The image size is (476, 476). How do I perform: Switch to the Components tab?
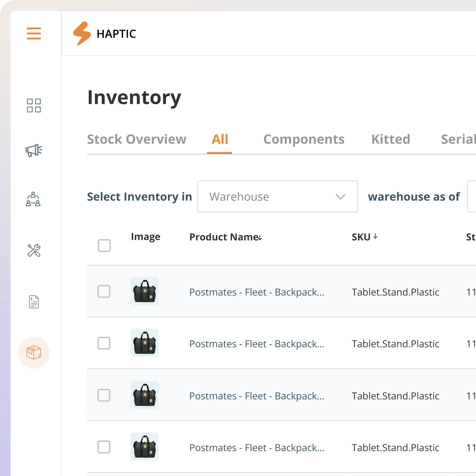pyautogui.click(x=304, y=139)
